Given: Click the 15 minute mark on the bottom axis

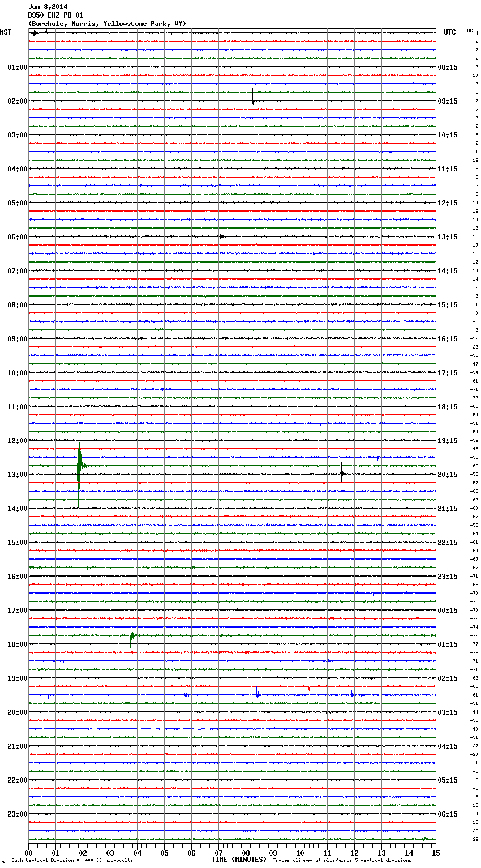Looking at the screenshot, I should click(435, 853).
